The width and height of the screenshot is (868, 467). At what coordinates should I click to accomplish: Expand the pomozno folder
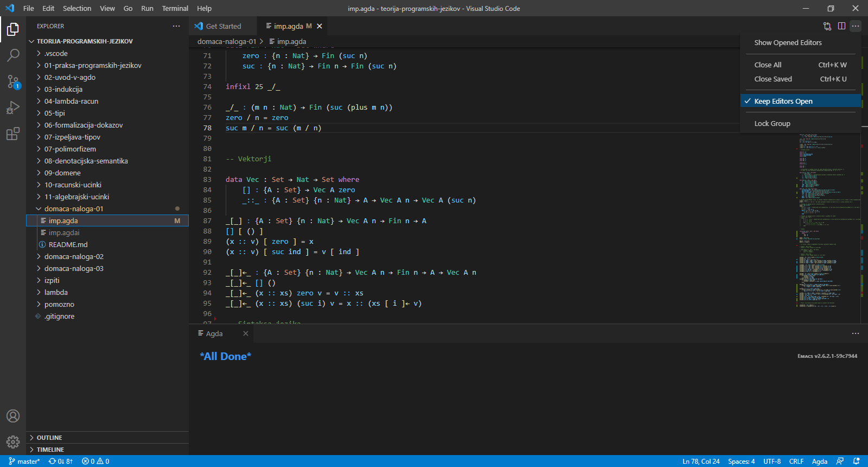pos(107,304)
